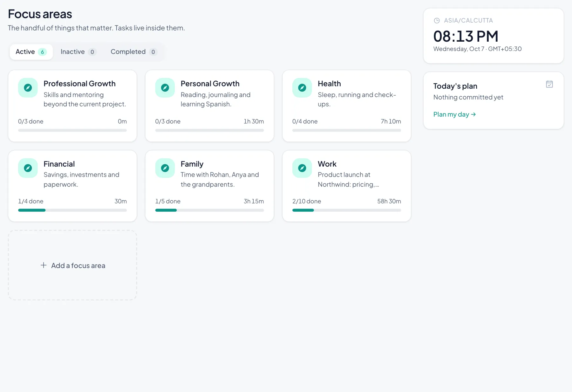Click the Family progress bar

[x=209, y=210]
